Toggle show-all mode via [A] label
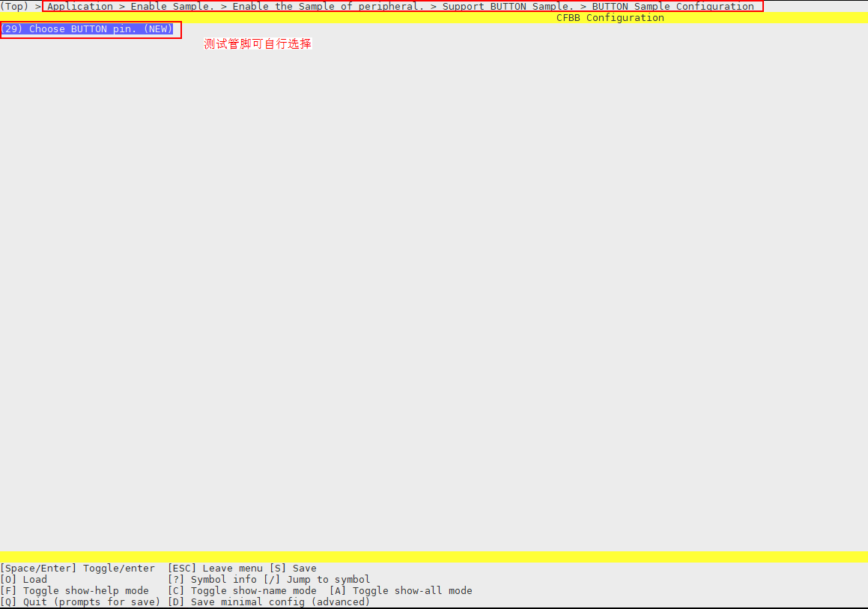This screenshot has height=609, width=868. [x=401, y=591]
